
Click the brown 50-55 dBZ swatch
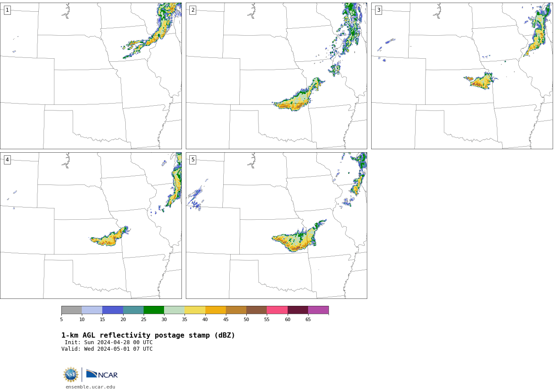click(x=257, y=310)
